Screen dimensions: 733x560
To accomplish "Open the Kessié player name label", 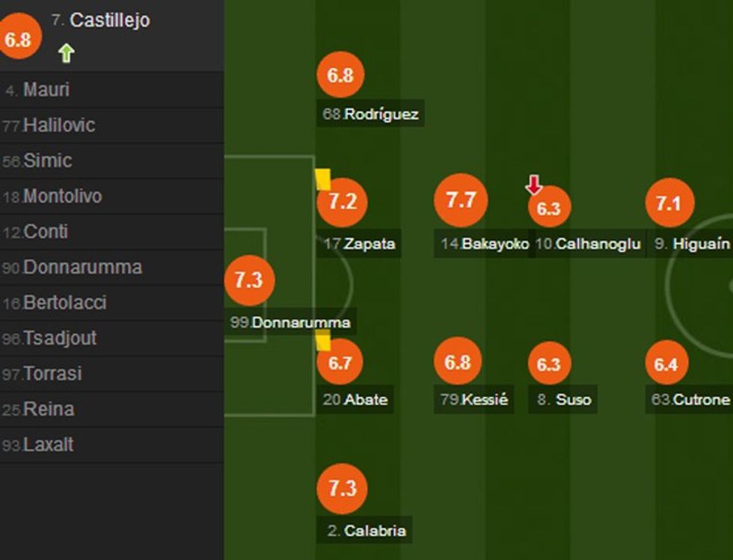I will [484, 399].
